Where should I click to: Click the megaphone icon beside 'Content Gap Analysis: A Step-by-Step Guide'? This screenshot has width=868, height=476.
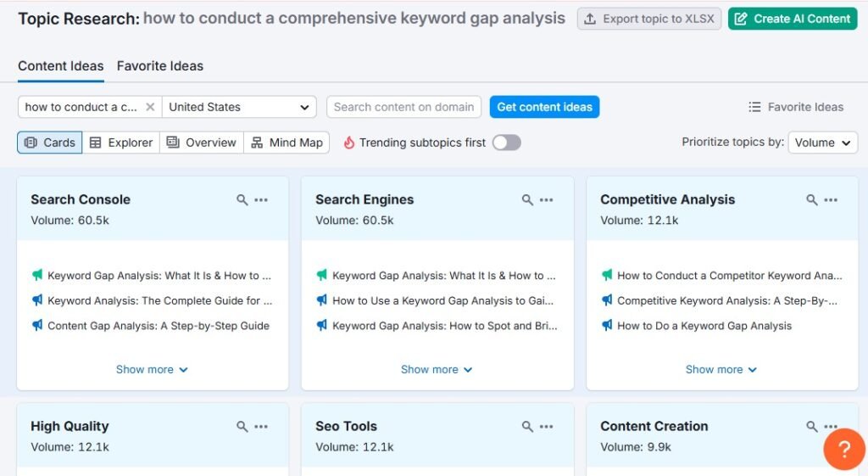point(37,325)
